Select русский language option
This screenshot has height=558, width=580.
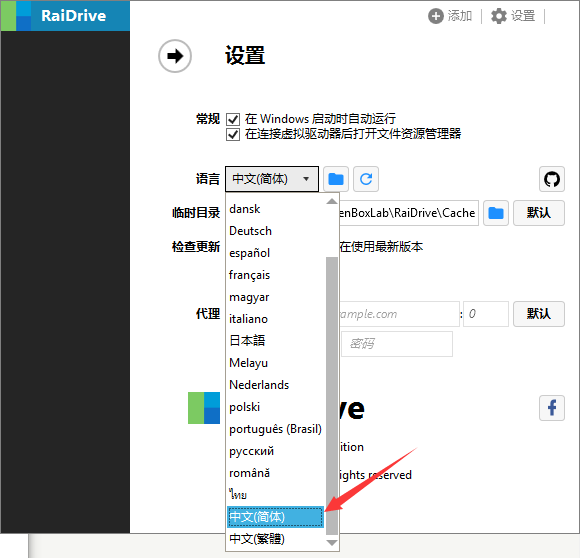point(276,451)
